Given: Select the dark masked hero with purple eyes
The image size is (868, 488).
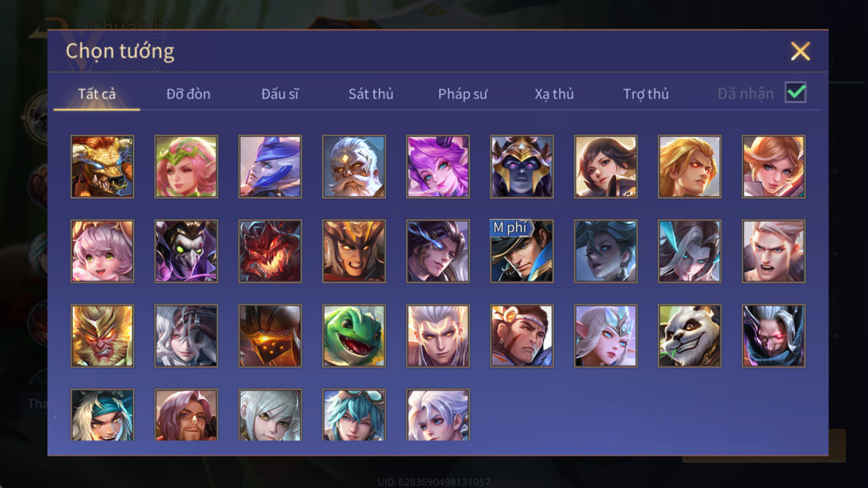Looking at the screenshot, I should point(522,166).
